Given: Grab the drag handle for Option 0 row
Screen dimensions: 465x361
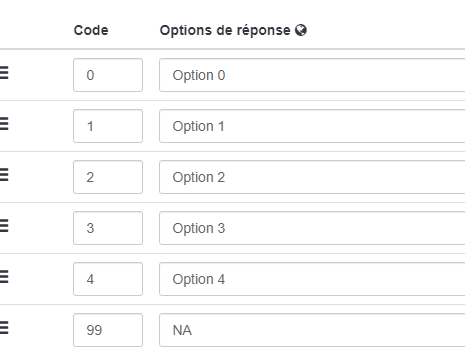Looking at the screenshot, I should [4, 73].
